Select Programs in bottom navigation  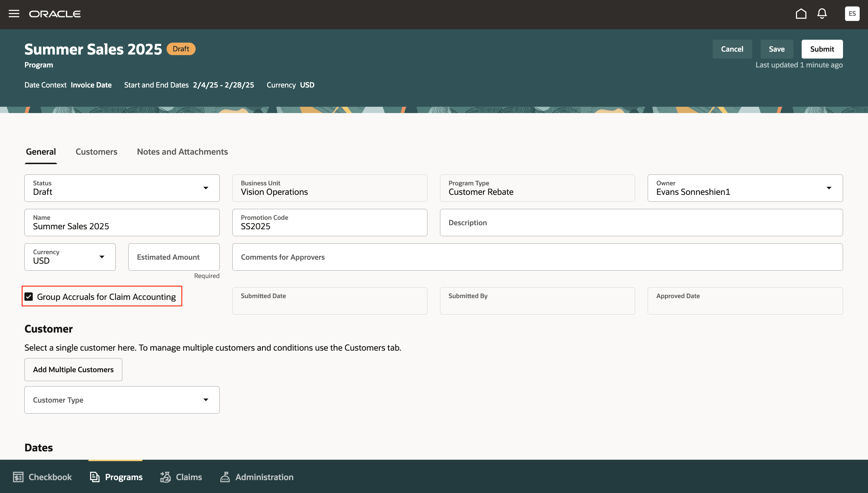pyautogui.click(x=116, y=477)
